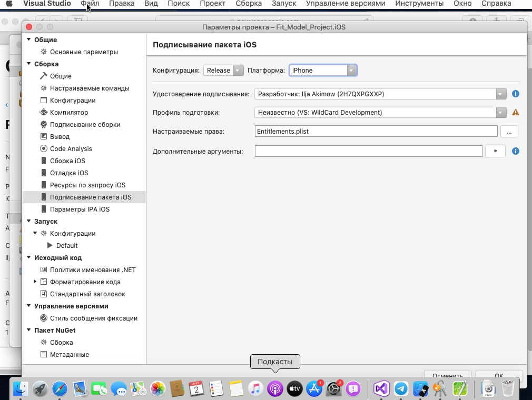Screen dimensions: 532x400
Task: Open Trash in the Dock
Action: coord(508,388)
